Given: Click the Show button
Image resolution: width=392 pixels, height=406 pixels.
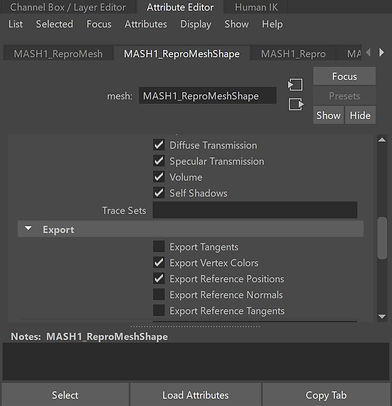Looking at the screenshot, I should click(328, 115).
